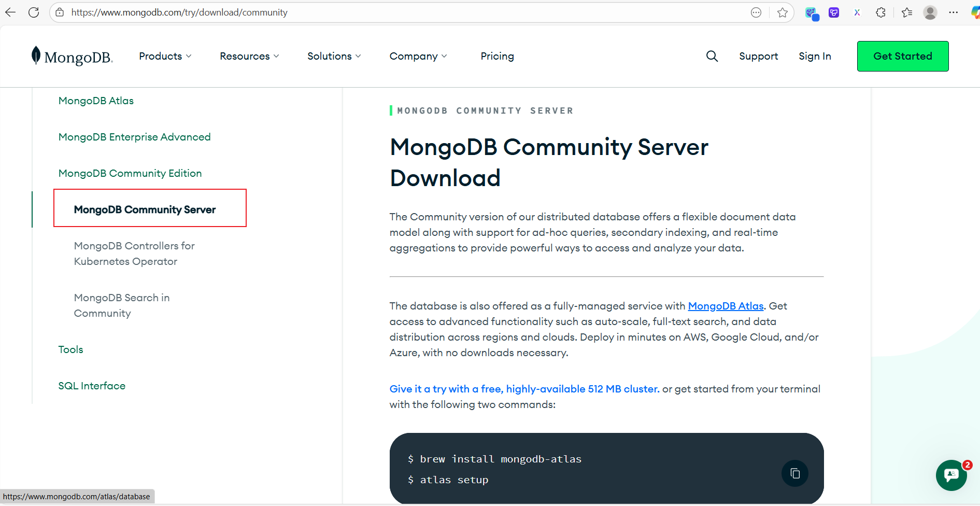The image size is (980, 506).
Task: Open the Support link
Action: coord(759,56)
